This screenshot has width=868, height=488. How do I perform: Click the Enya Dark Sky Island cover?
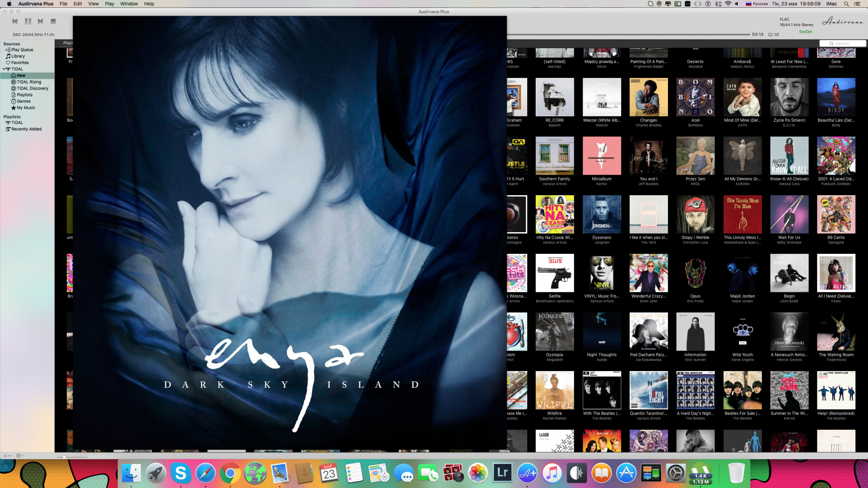[x=290, y=233]
